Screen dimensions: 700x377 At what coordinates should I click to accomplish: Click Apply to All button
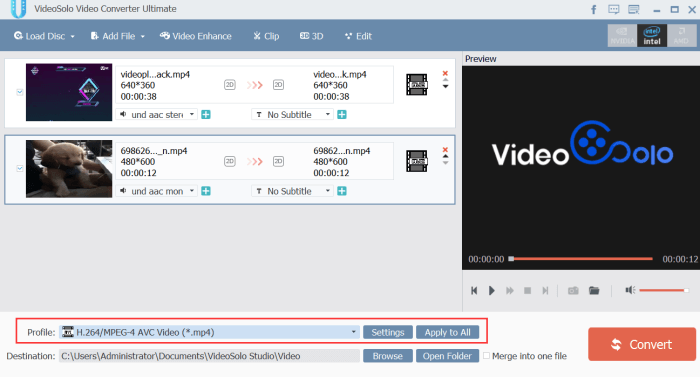[x=447, y=332]
